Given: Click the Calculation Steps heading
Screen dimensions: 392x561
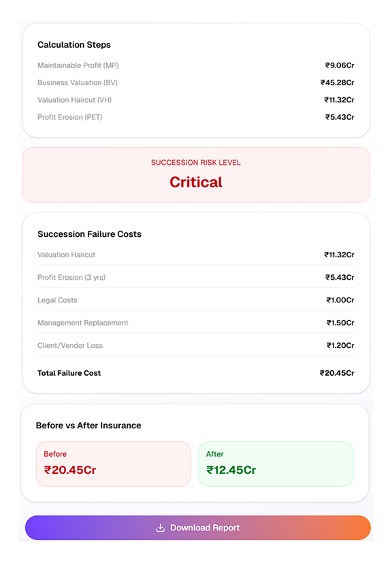Looking at the screenshot, I should (74, 45).
